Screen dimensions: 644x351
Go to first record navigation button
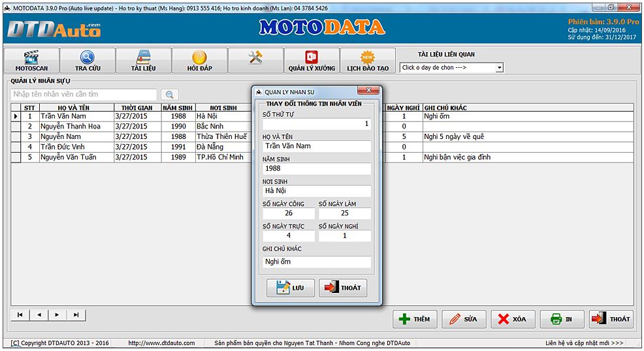20,315
